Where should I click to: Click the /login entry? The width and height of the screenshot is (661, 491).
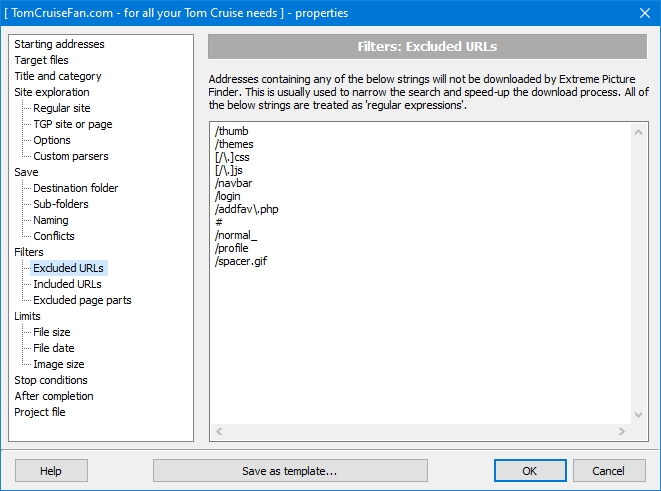pos(228,196)
